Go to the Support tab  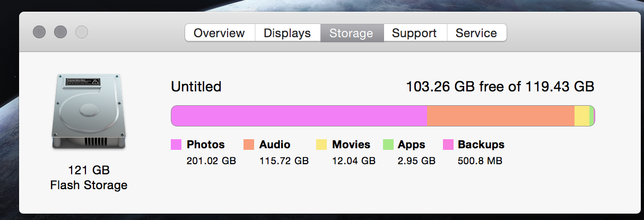[x=414, y=33]
